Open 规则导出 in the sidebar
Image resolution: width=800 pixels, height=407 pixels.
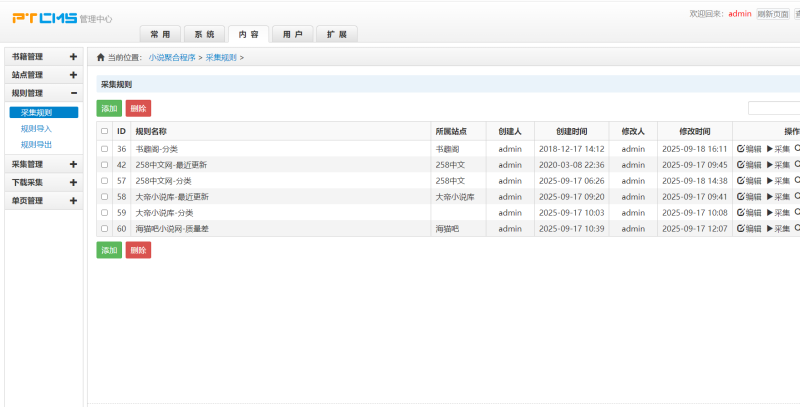point(36,144)
